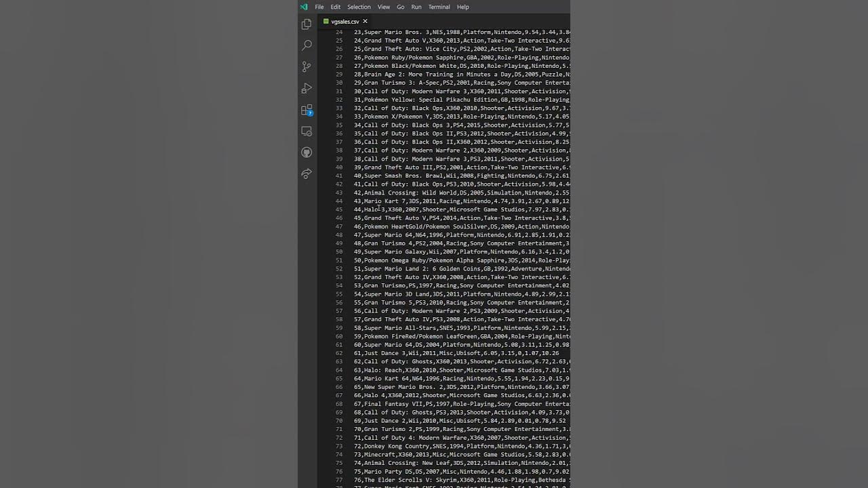Click the Pokemon X/Pokemon Y row
The image size is (868, 488).
462,117
